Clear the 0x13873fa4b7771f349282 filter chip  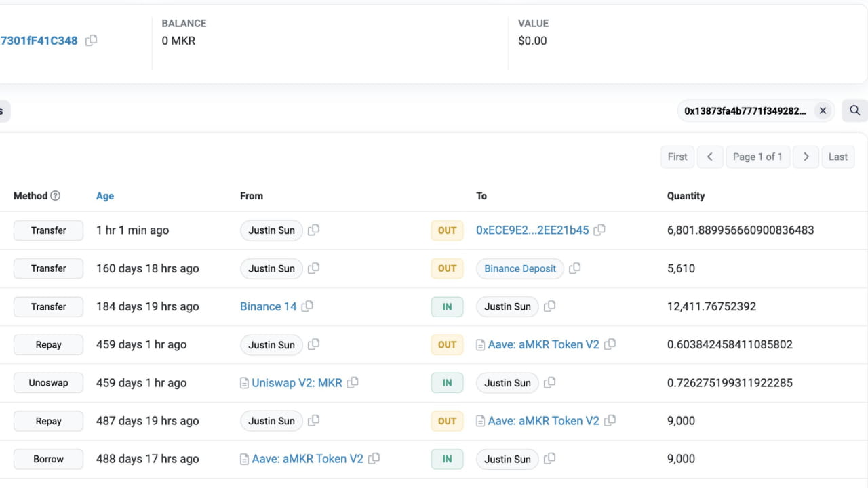point(823,110)
